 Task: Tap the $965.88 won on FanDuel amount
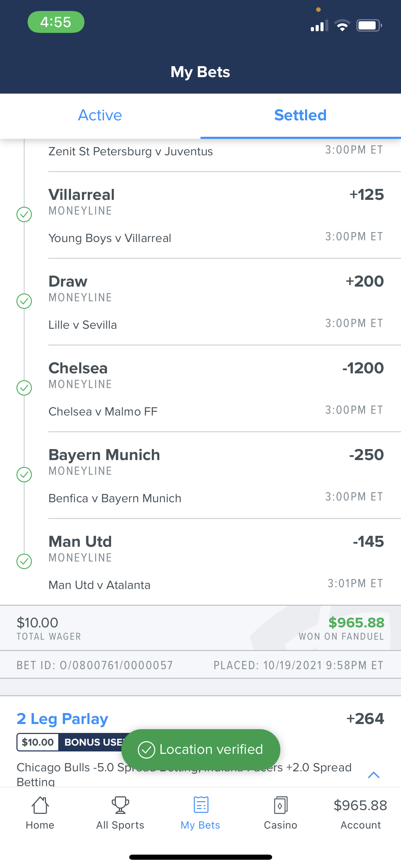point(356,623)
